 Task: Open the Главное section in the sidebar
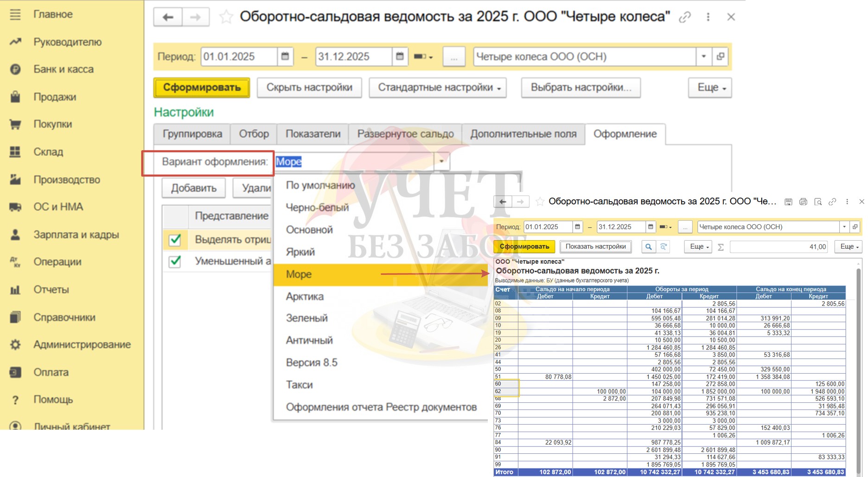point(52,14)
